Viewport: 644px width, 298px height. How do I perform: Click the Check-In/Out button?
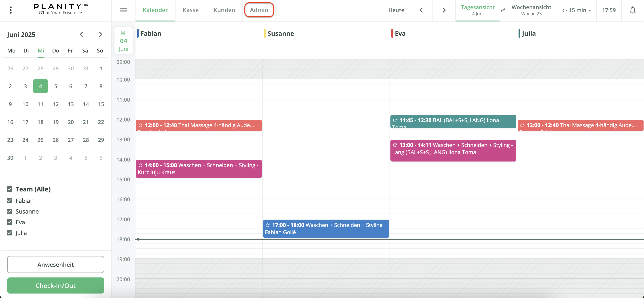[x=55, y=285]
